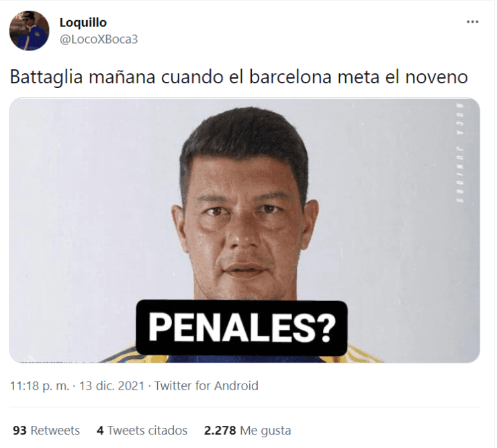497x448 pixels.
Task: Click the number 93 retweet count
Action: [19, 431]
